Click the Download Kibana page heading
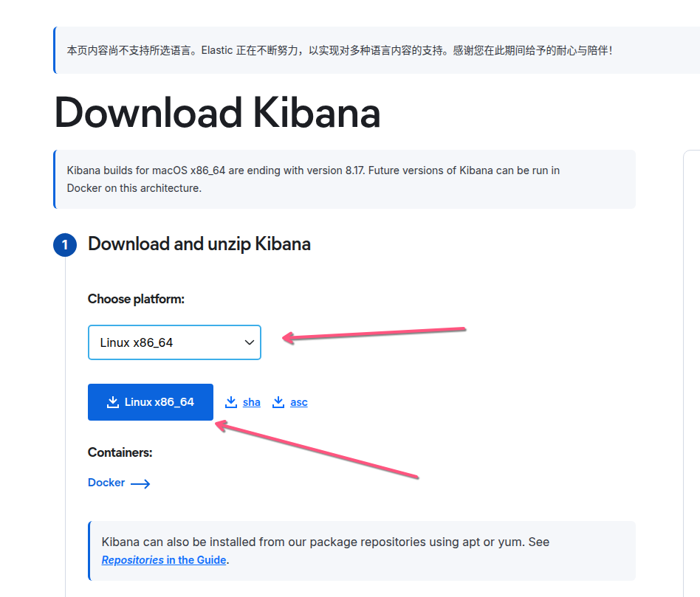The image size is (700, 597). pos(217,113)
